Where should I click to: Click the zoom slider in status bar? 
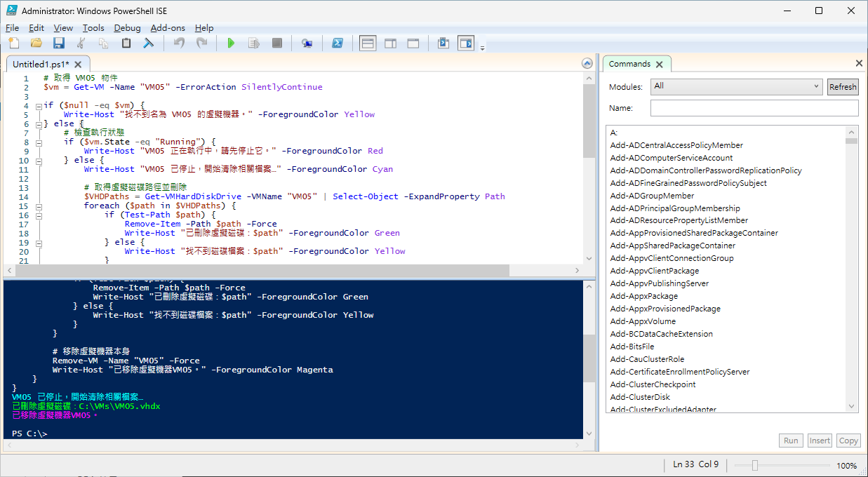754,465
